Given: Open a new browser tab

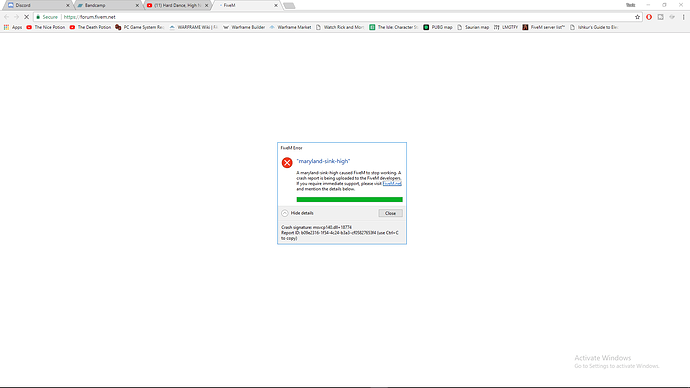Looking at the screenshot, I should click(289, 6).
